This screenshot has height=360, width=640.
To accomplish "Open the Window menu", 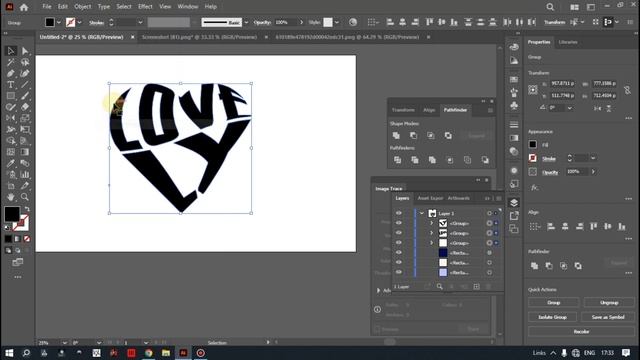I will (x=188, y=7).
